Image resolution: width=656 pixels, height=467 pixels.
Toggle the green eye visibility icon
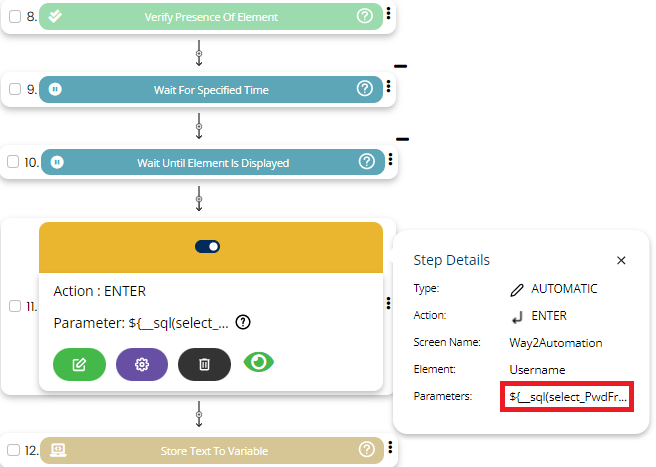click(x=260, y=362)
